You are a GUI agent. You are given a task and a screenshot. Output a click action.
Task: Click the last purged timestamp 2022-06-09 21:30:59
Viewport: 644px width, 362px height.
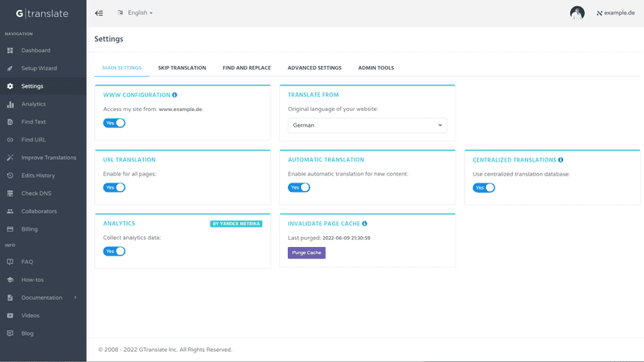346,238
